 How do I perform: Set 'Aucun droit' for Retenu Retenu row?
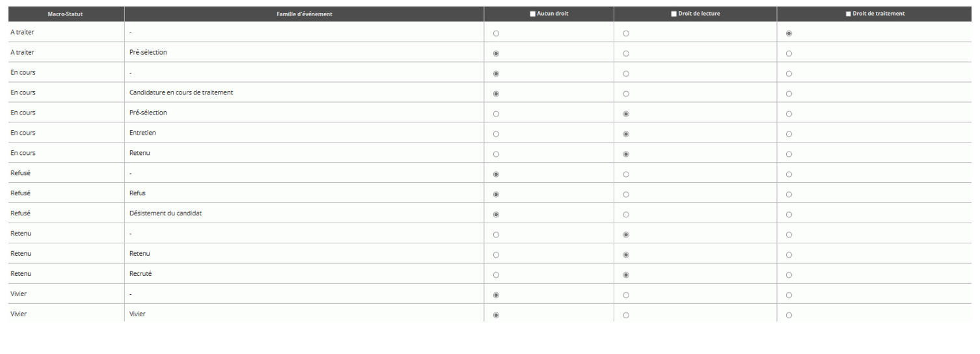pyautogui.click(x=497, y=255)
